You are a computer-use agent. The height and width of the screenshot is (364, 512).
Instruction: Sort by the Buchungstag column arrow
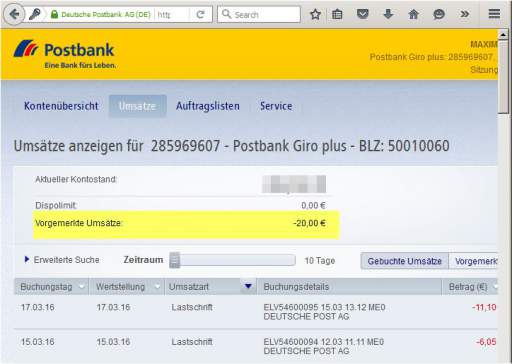point(82,287)
